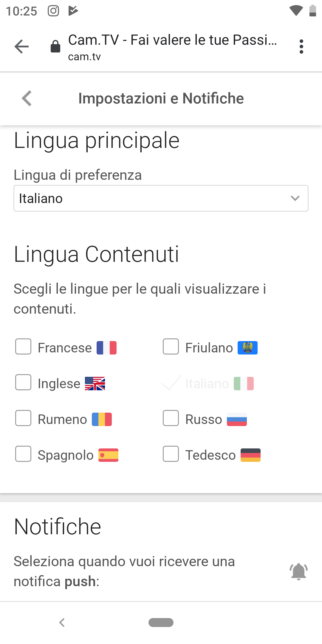Check the Spagnolo language option

point(23,454)
